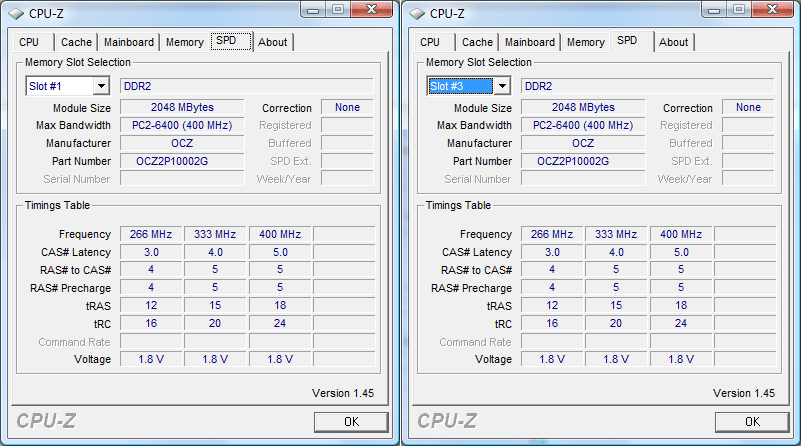The image size is (804, 448).
Task: Click 333 MHz frequency cell in Slot #1 window
Action: [215, 234]
